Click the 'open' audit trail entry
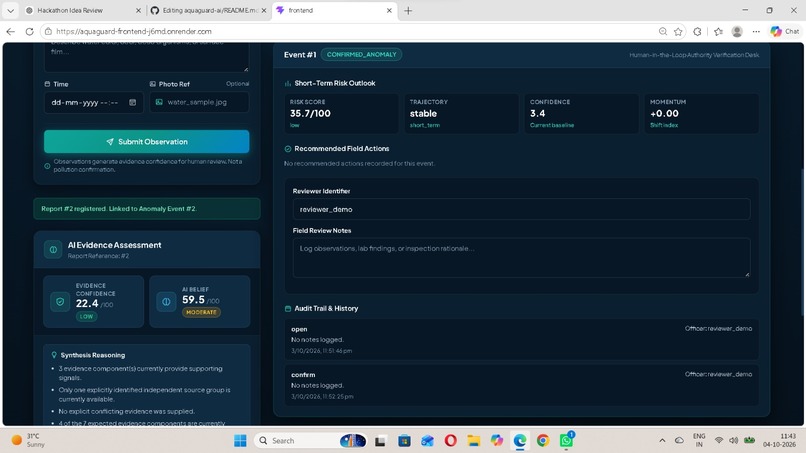 [521, 339]
